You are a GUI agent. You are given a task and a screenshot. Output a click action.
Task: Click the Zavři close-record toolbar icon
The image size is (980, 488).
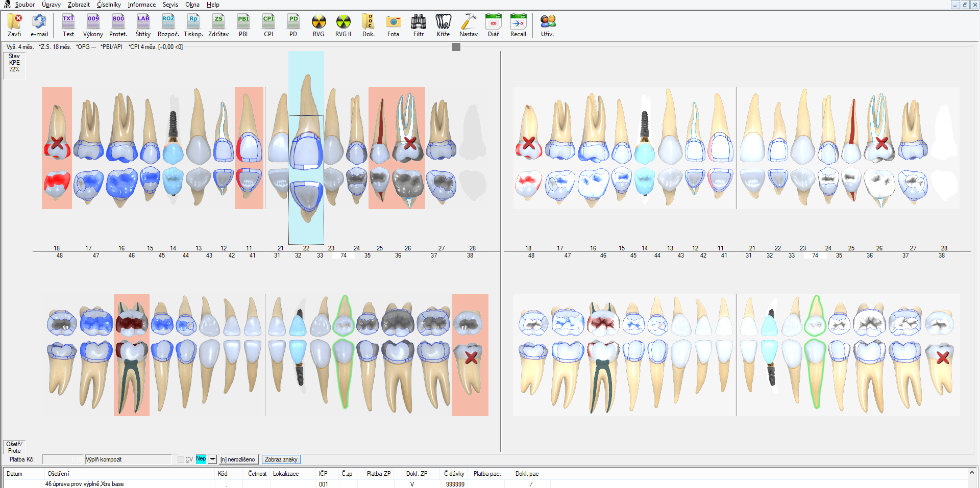pyautogui.click(x=14, y=25)
